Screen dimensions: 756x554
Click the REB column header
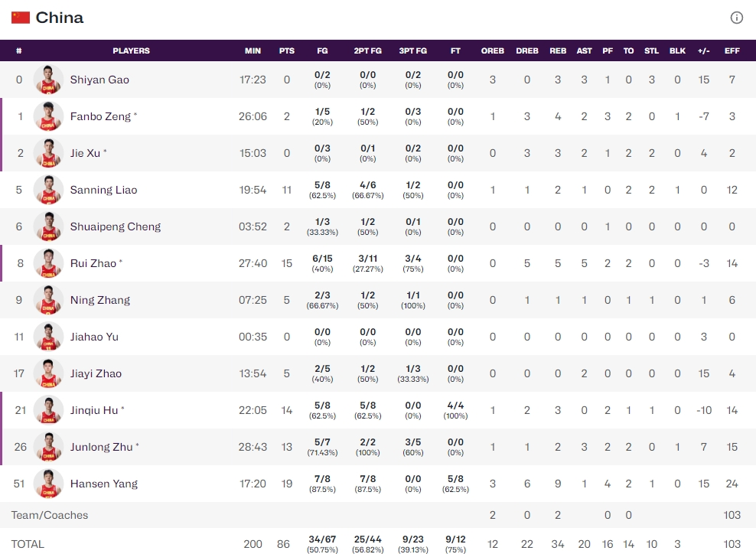[558, 51]
